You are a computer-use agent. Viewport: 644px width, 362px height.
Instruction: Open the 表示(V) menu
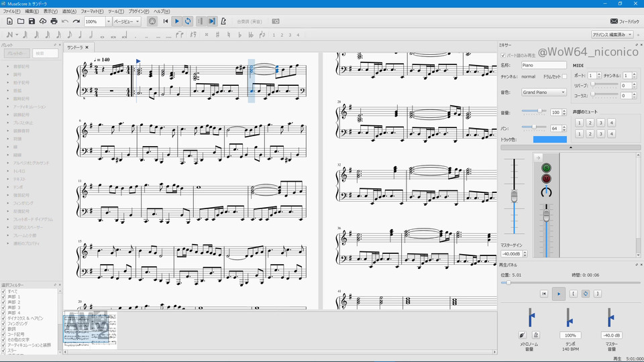50,11
